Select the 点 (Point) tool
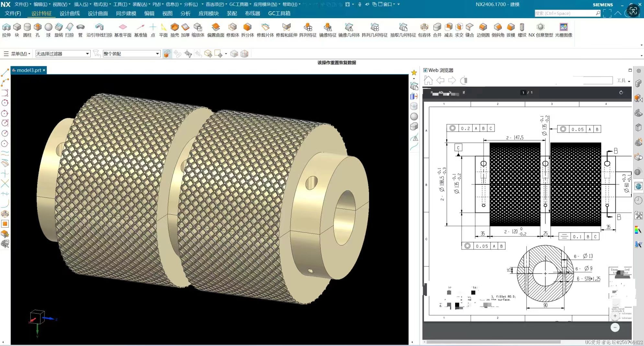Image resolution: width=644 pixels, height=346 pixels. [153, 30]
